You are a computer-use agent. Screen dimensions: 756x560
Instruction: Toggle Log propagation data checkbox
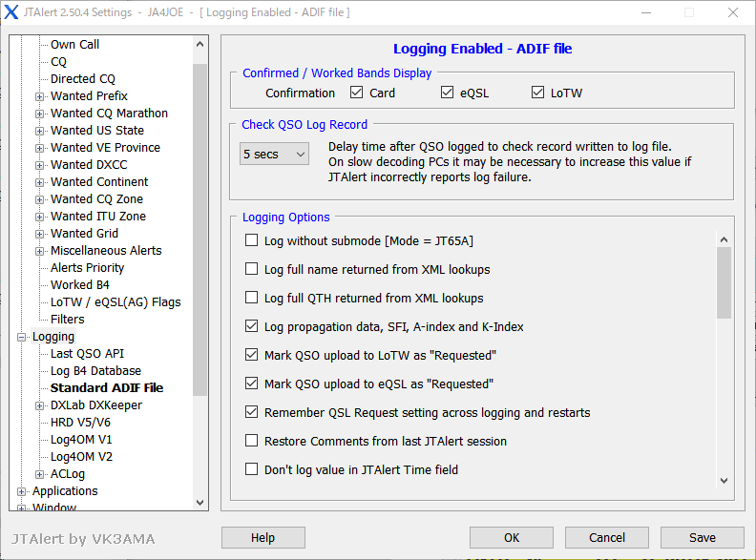click(x=252, y=327)
